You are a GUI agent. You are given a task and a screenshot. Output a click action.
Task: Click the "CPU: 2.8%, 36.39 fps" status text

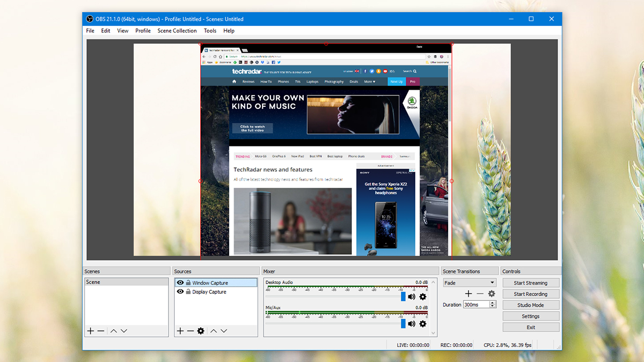click(508, 345)
